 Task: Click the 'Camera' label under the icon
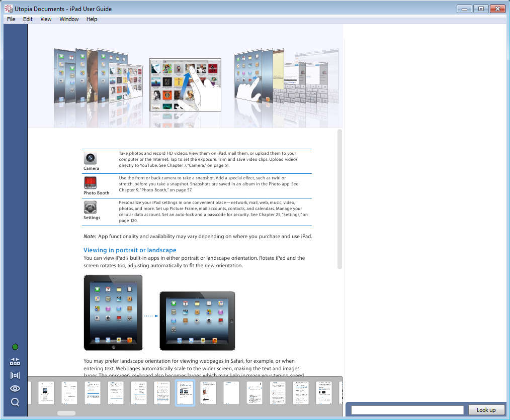click(91, 168)
